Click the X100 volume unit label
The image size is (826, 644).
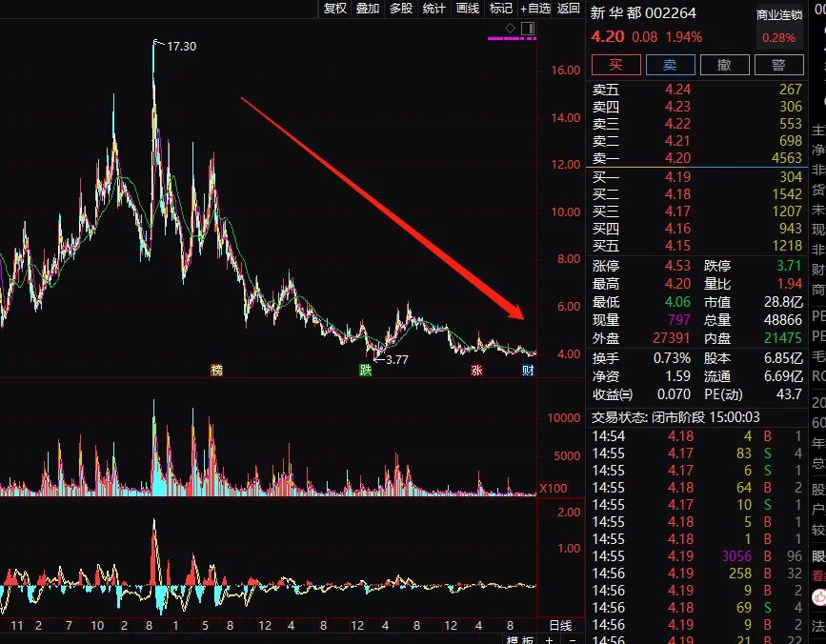coord(554,488)
